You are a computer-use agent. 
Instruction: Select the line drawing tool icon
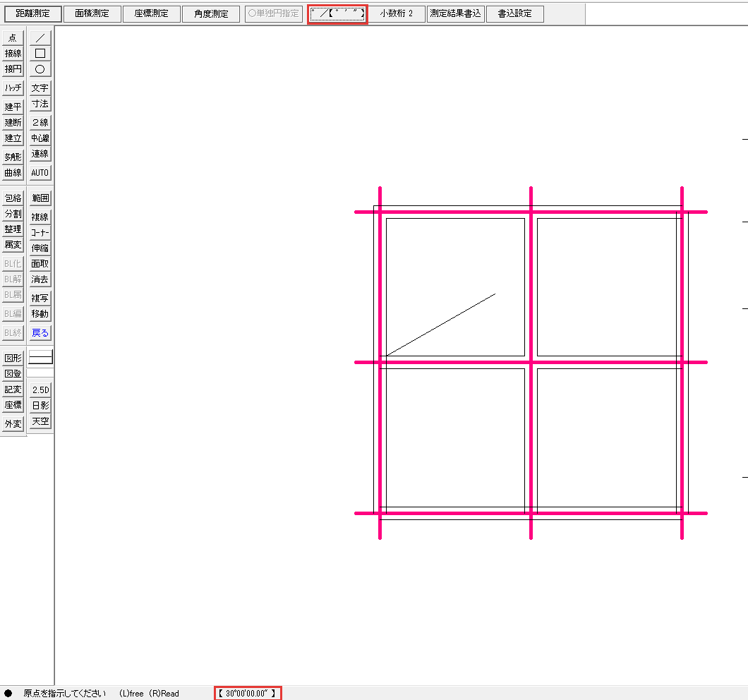click(x=40, y=37)
